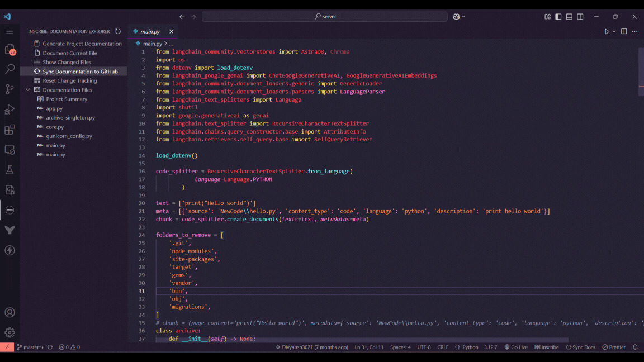The image size is (644, 362).
Task: Click the hamburger menu icon
Action: tap(10, 32)
